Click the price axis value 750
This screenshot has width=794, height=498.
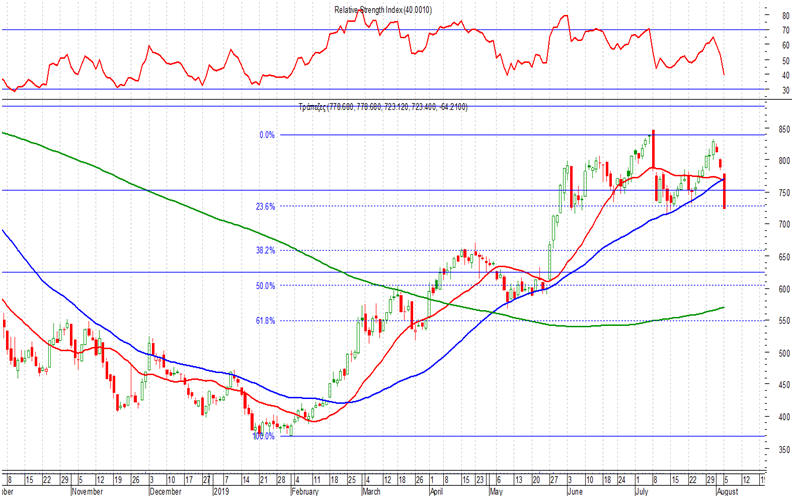pyautogui.click(x=784, y=193)
